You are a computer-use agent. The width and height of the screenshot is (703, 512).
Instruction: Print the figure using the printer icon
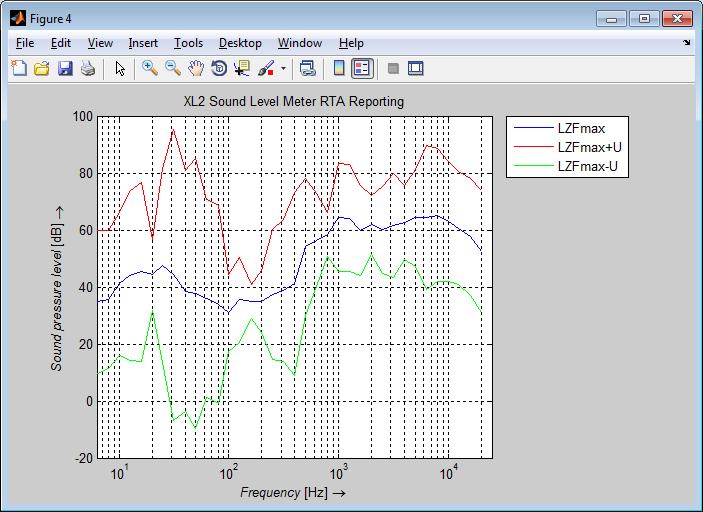pyautogui.click(x=88, y=69)
